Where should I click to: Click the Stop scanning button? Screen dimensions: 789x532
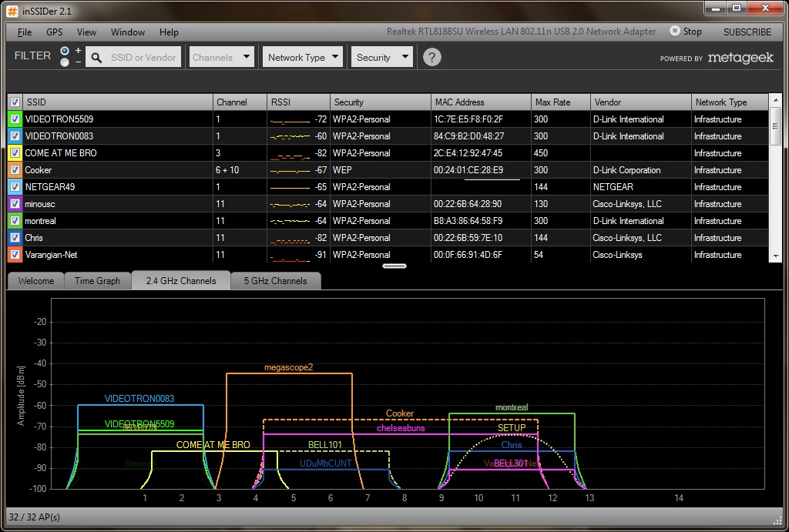coord(685,32)
